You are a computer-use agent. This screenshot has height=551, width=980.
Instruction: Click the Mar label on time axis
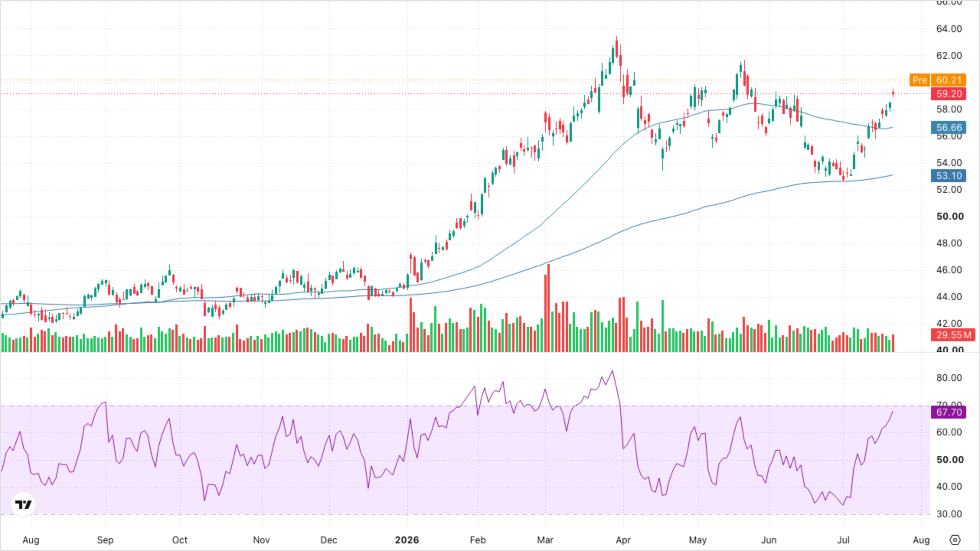[x=545, y=540]
